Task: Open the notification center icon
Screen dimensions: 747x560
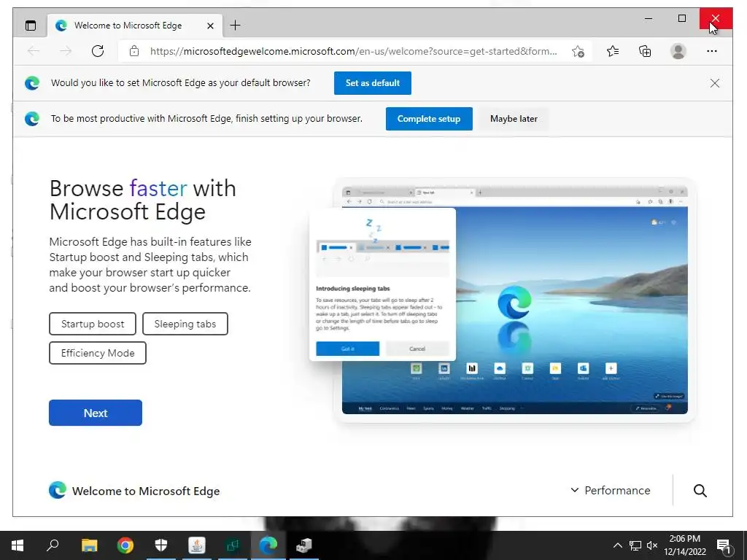Action: [x=724, y=545]
